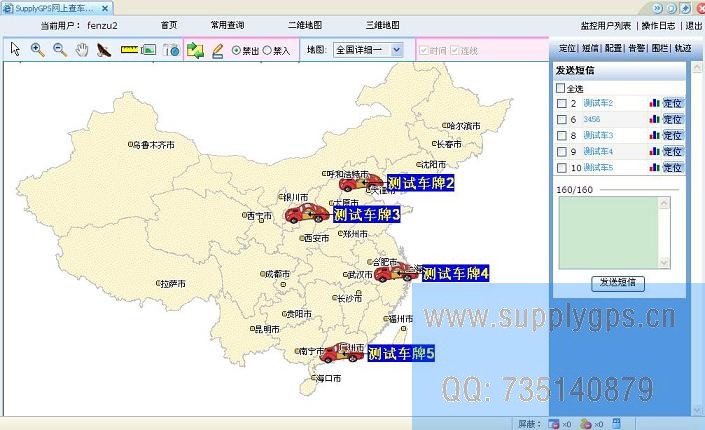Check the 全选 select-all checkbox
Image resolution: width=705 pixels, height=430 pixels.
coord(560,88)
